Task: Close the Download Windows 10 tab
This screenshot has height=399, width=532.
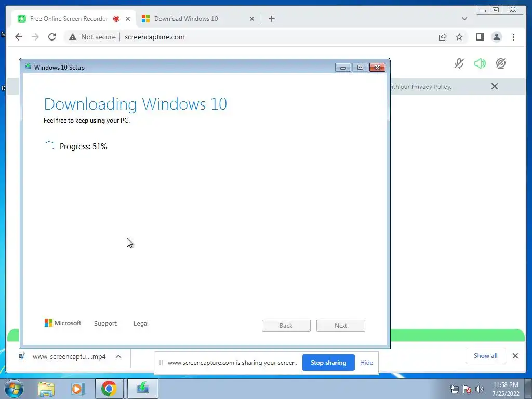Action: pyautogui.click(x=252, y=19)
